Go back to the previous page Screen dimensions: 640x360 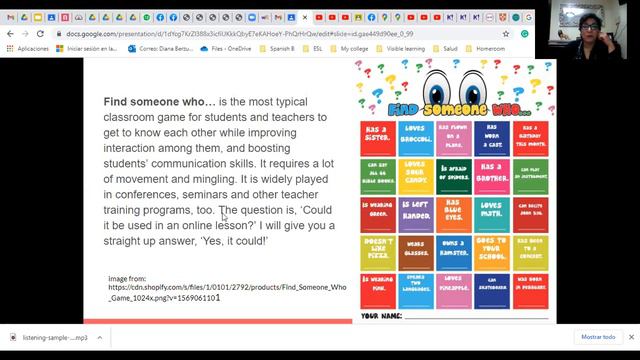point(10,34)
